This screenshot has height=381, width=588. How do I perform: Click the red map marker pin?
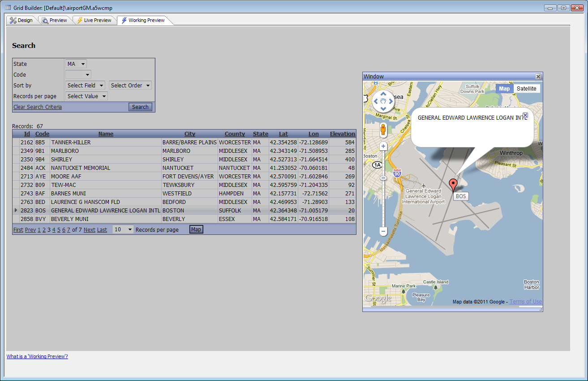pos(453,185)
